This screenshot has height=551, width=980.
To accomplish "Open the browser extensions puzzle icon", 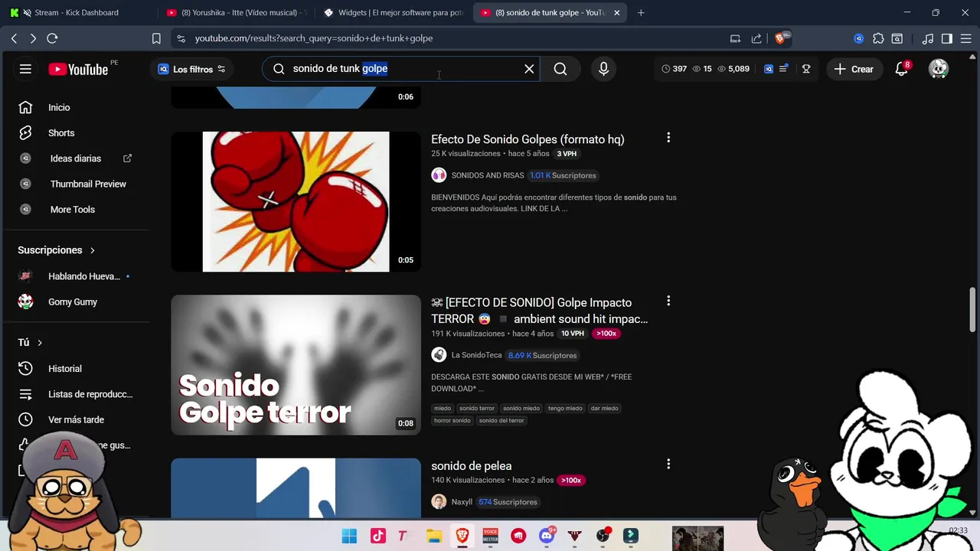I will (x=878, y=38).
